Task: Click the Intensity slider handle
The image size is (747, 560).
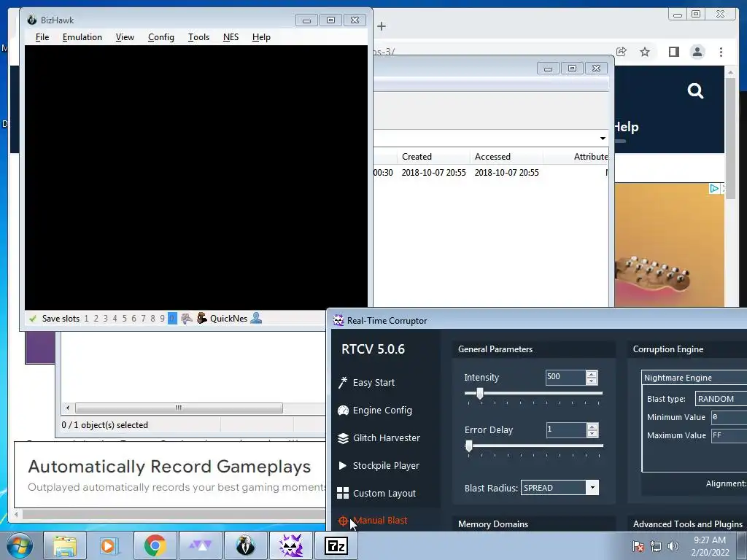Action: point(480,393)
